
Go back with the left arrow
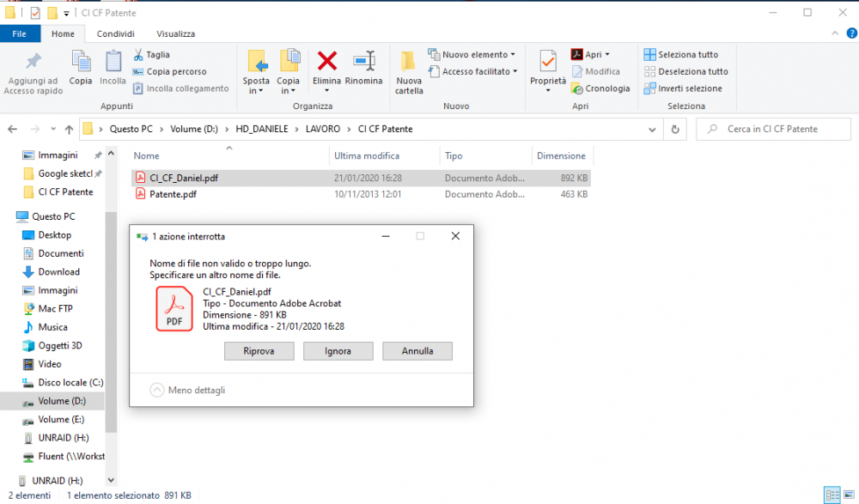[x=13, y=130]
